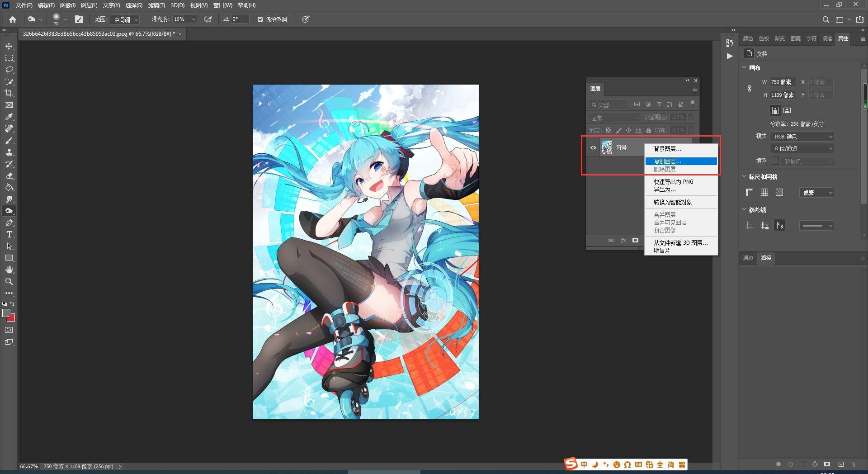The image size is (868, 474).
Task: Toggle grid display icon
Action: coord(764,192)
